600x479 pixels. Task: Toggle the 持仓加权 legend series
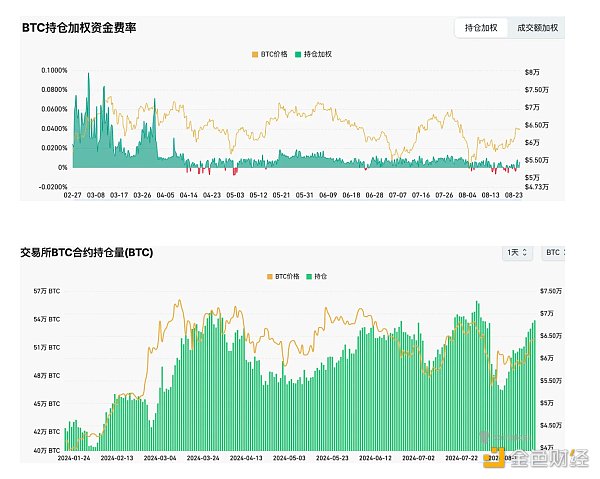click(x=318, y=53)
